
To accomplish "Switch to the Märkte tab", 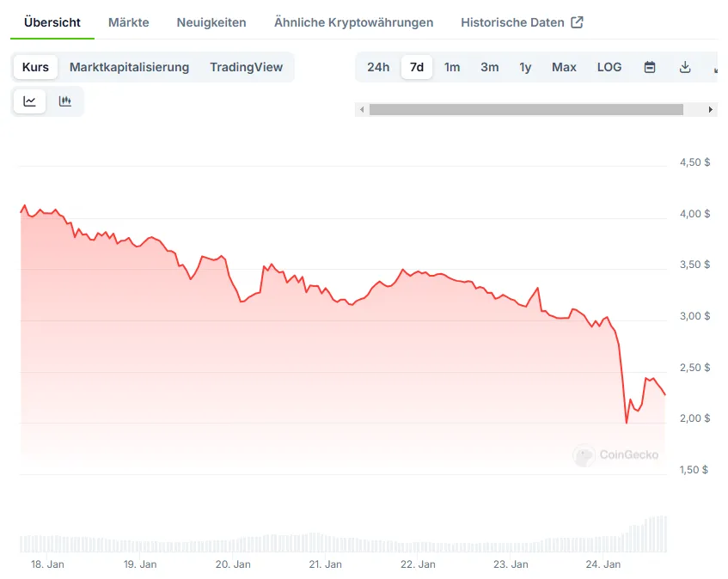I will click(x=129, y=22).
